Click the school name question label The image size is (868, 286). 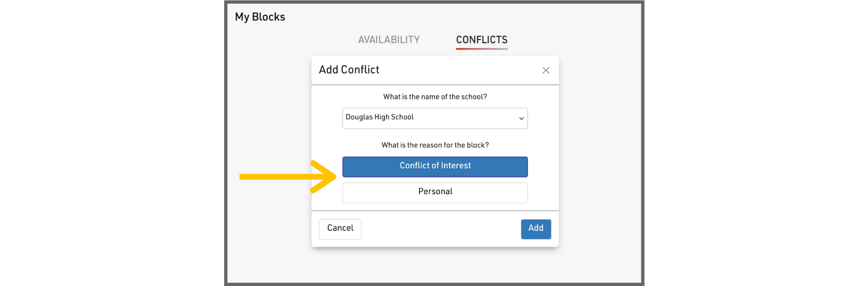435,97
